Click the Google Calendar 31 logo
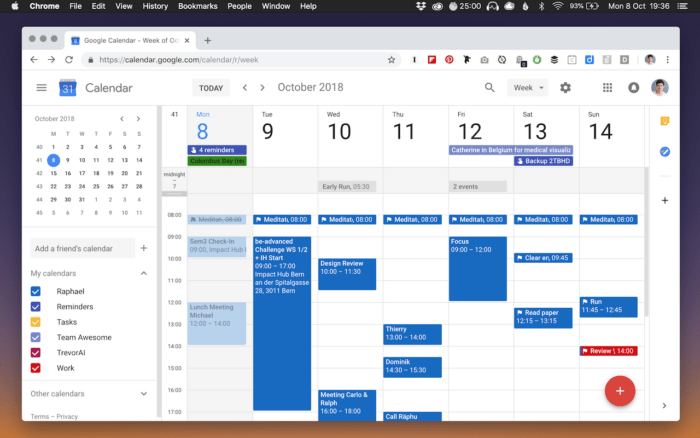The image size is (700, 438). [x=67, y=88]
